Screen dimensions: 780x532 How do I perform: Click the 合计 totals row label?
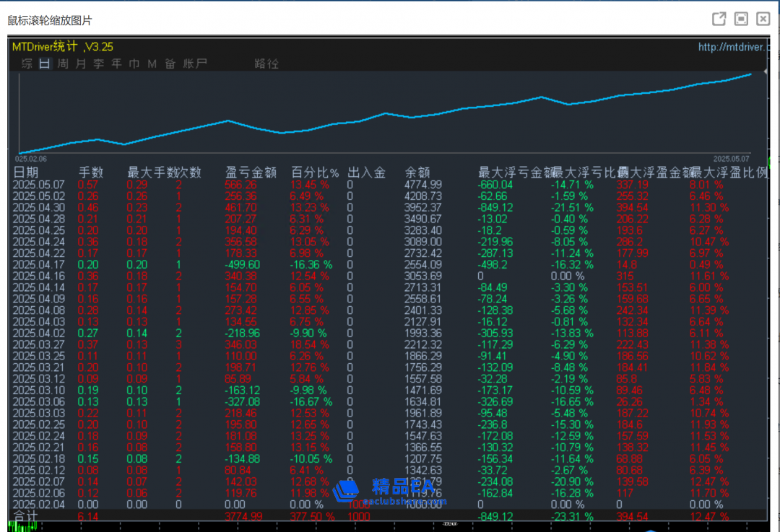pos(26,516)
